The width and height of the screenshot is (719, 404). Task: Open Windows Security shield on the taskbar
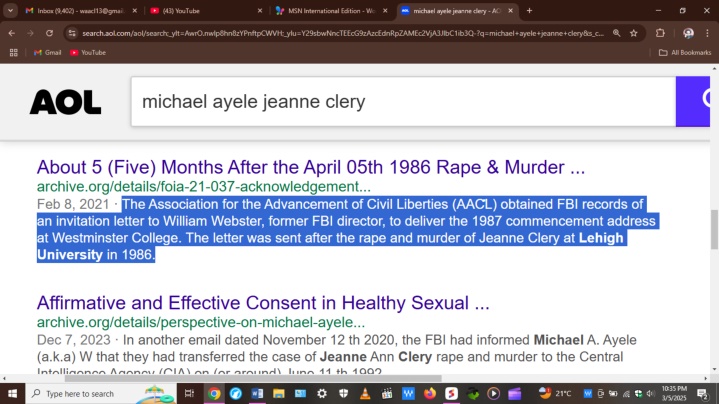(343, 393)
